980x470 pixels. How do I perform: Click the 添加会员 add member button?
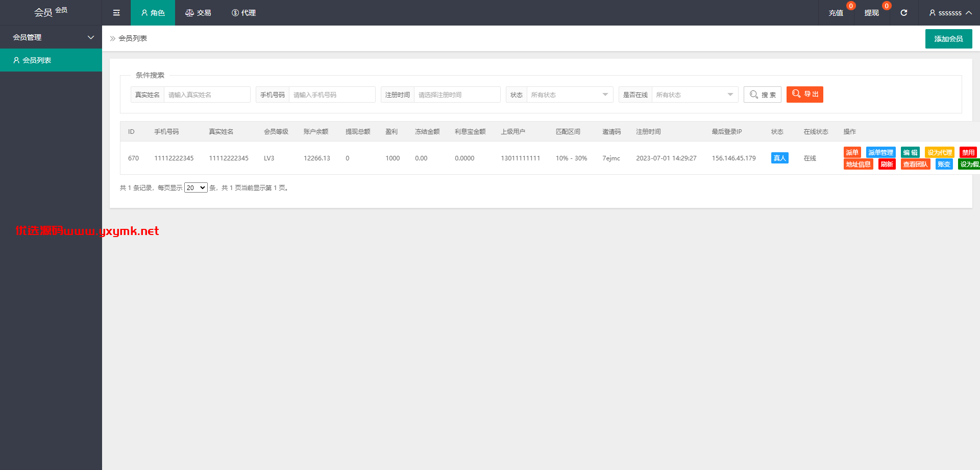point(948,39)
